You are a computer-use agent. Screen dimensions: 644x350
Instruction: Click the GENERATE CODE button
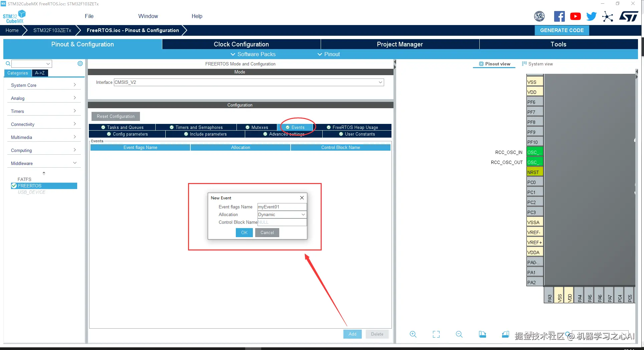[562, 30]
